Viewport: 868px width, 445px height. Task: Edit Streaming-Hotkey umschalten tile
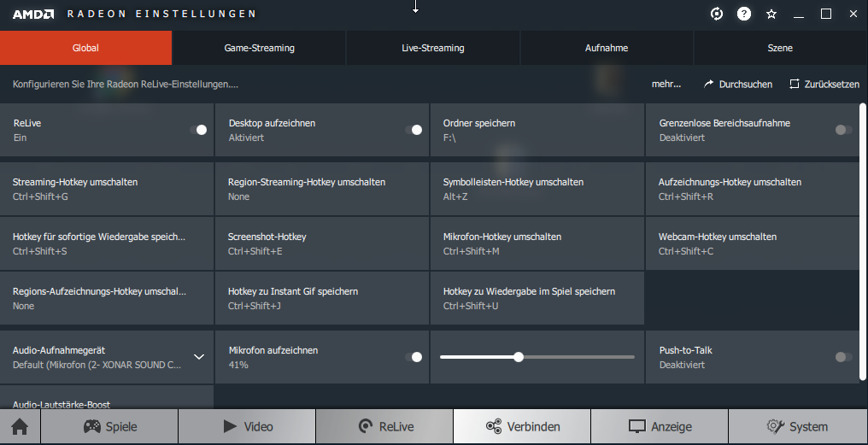(x=107, y=189)
